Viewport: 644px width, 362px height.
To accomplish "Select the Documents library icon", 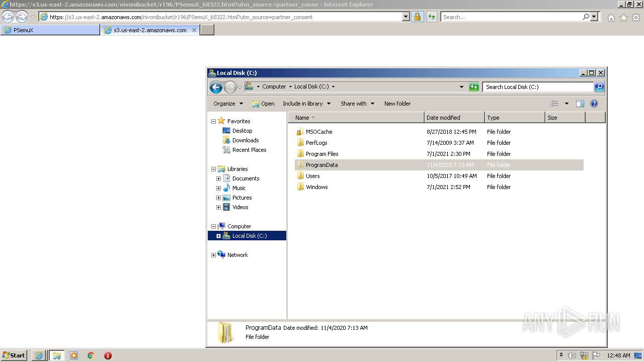I will 226,178.
